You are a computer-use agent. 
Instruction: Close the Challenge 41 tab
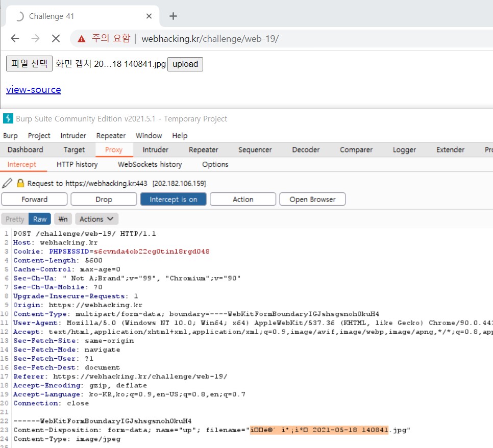coord(149,16)
